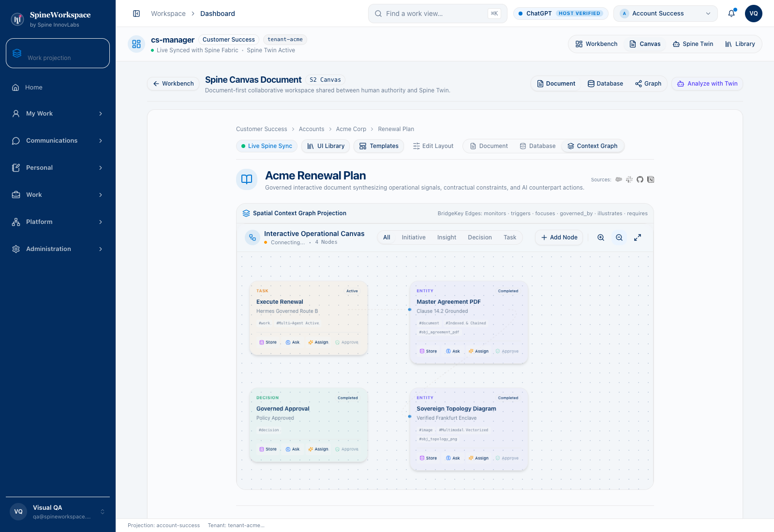The width and height of the screenshot is (774, 532).
Task: Open the Account Success dropdown
Action: click(666, 14)
